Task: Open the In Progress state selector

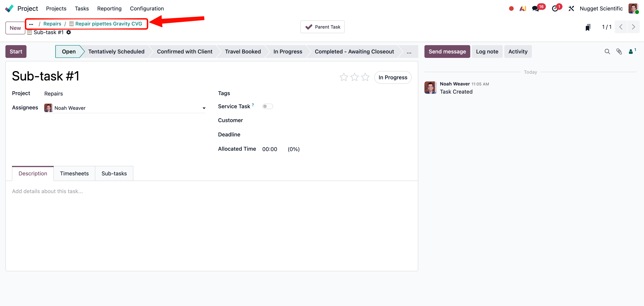Action: [x=393, y=77]
